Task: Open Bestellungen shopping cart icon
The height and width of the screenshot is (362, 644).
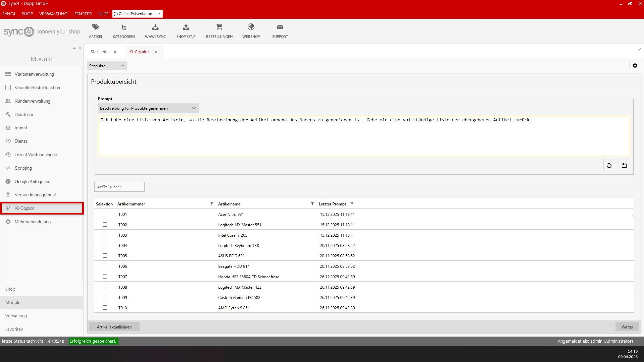Action: [x=219, y=27]
